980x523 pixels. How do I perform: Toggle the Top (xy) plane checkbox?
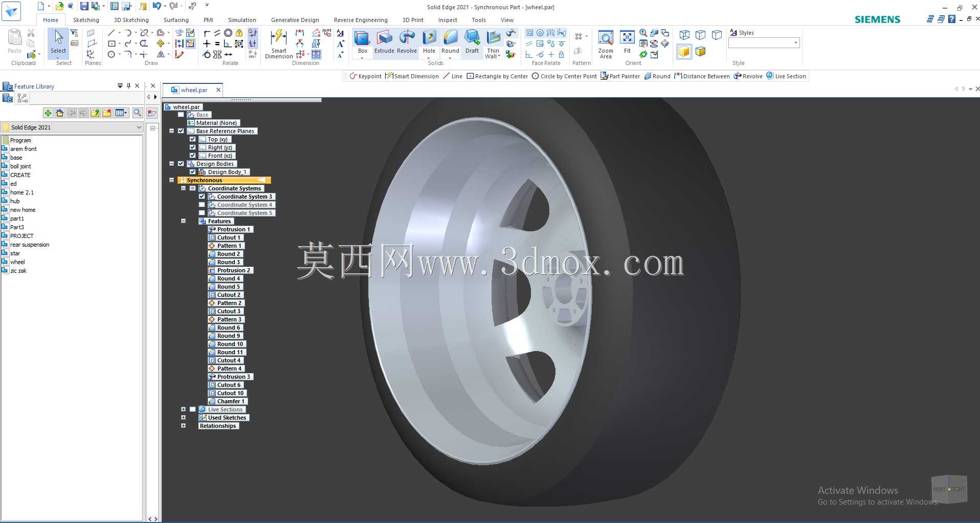pos(193,139)
